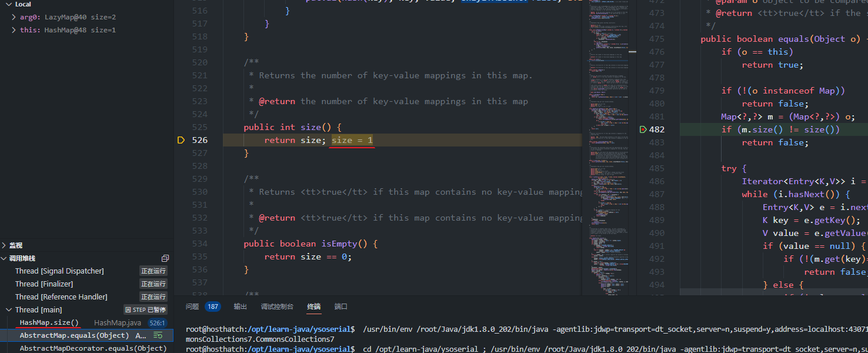Expand the 监视 watch section

(5, 245)
